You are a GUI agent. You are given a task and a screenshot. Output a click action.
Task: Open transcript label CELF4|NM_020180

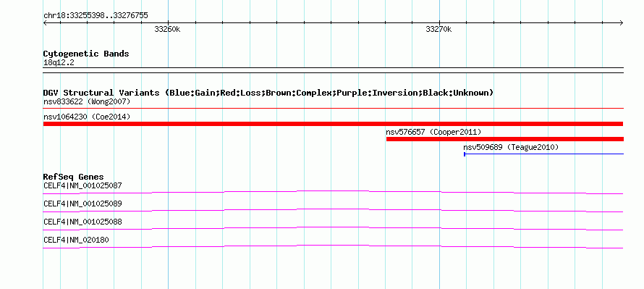[x=77, y=240]
